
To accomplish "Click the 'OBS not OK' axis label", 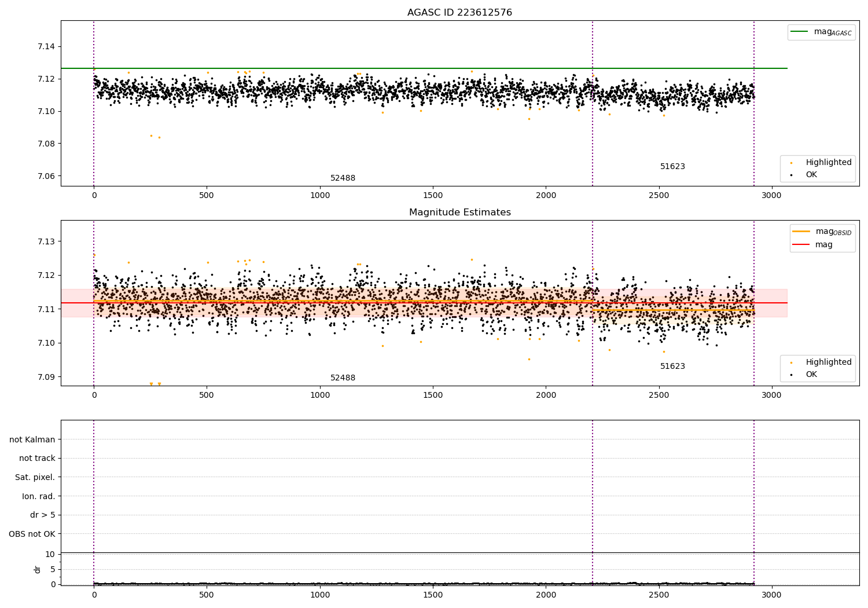I will point(32,534).
